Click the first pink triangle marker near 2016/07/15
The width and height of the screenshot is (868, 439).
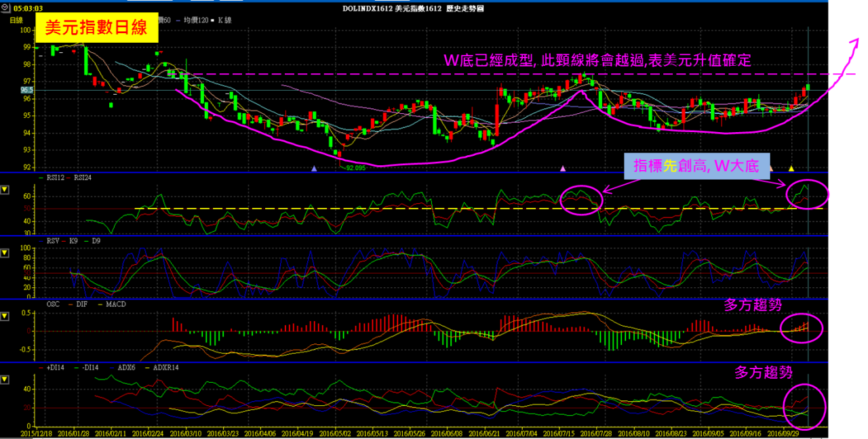(562, 168)
